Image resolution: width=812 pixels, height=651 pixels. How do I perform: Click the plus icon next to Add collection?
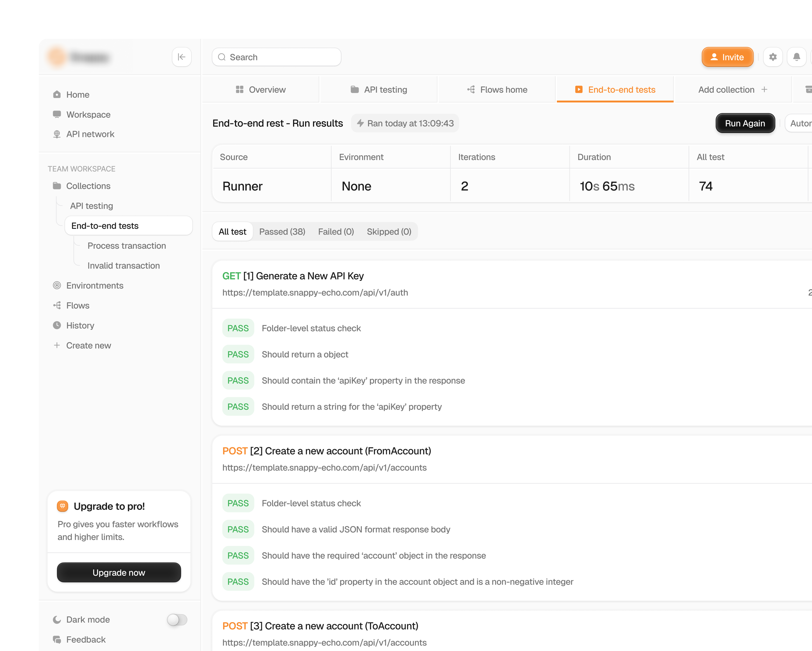764,89
